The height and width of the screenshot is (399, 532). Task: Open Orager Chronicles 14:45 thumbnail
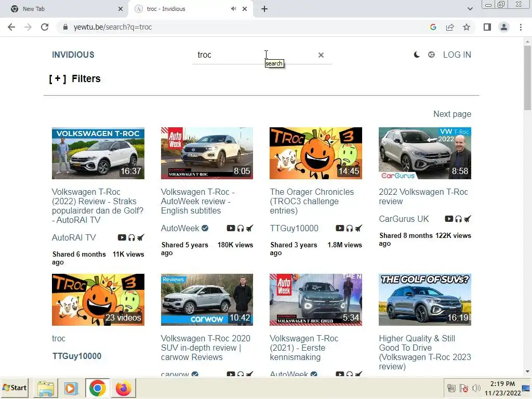point(316,153)
